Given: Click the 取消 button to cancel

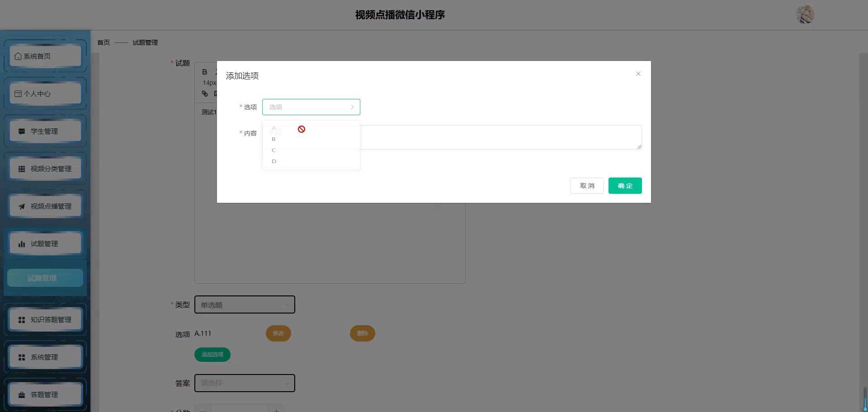Looking at the screenshot, I should pyautogui.click(x=587, y=186).
